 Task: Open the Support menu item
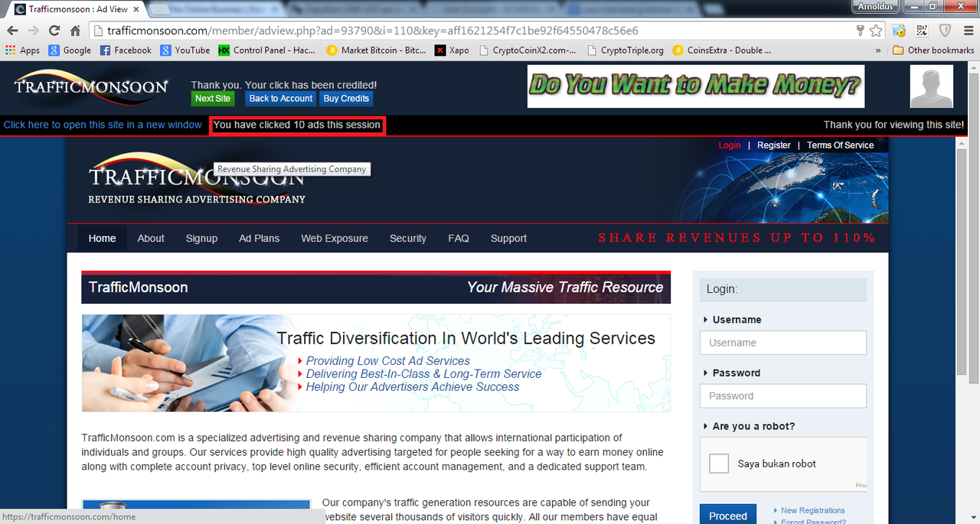pyautogui.click(x=508, y=239)
